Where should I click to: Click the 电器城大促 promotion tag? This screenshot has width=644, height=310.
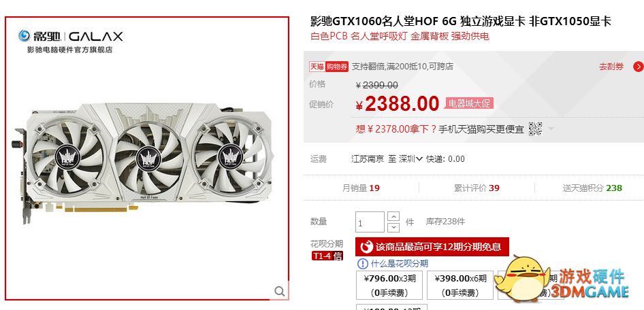click(x=468, y=103)
